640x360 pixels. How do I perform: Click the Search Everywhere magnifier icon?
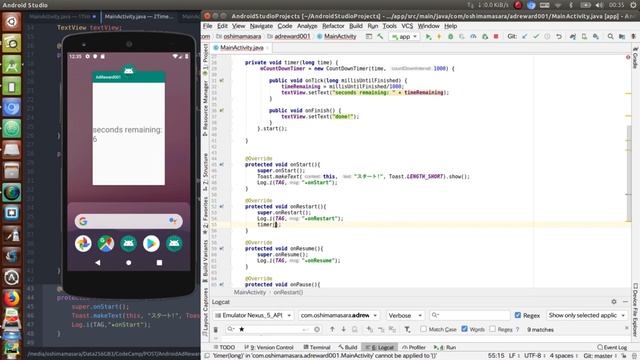[x=610, y=37]
